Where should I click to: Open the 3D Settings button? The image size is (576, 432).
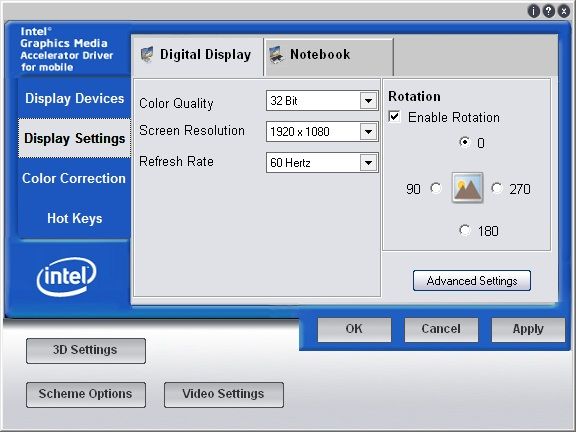pyautogui.click(x=86, y=350)
